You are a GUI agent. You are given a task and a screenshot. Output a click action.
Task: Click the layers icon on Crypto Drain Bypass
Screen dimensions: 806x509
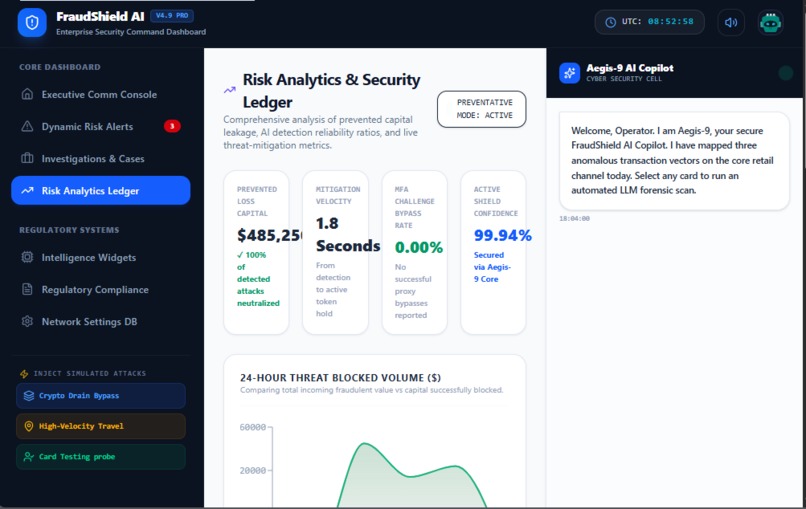click(x=29, y=396)
